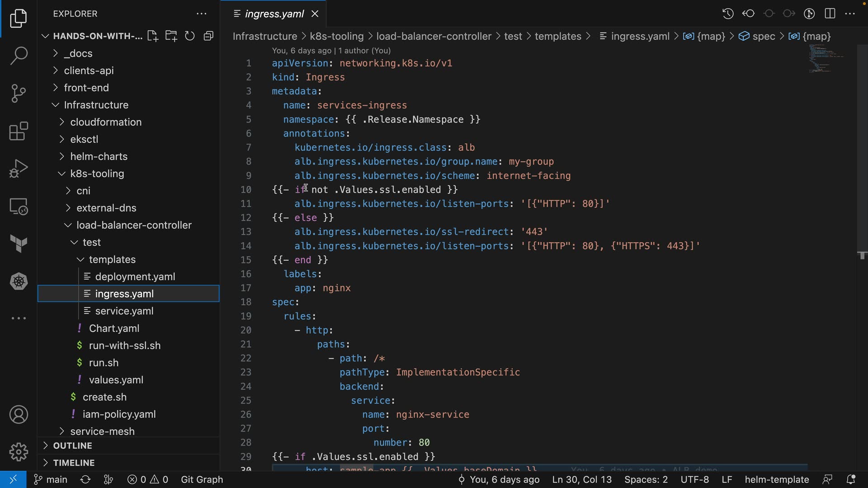The height and width of the screenshot is (488, 868).
Task: Refresh the Explorer file tree
Action: [190, 36]
